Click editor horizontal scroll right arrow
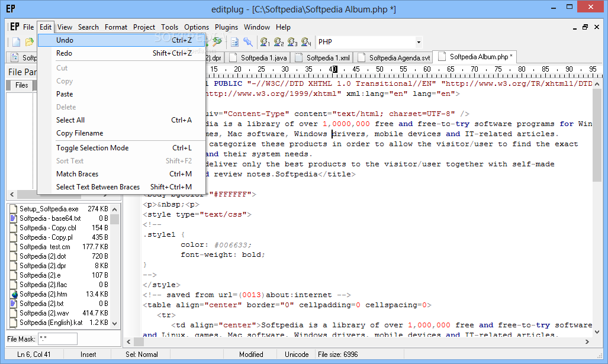This screenshot has width=608, height=364. pos(587,342)
